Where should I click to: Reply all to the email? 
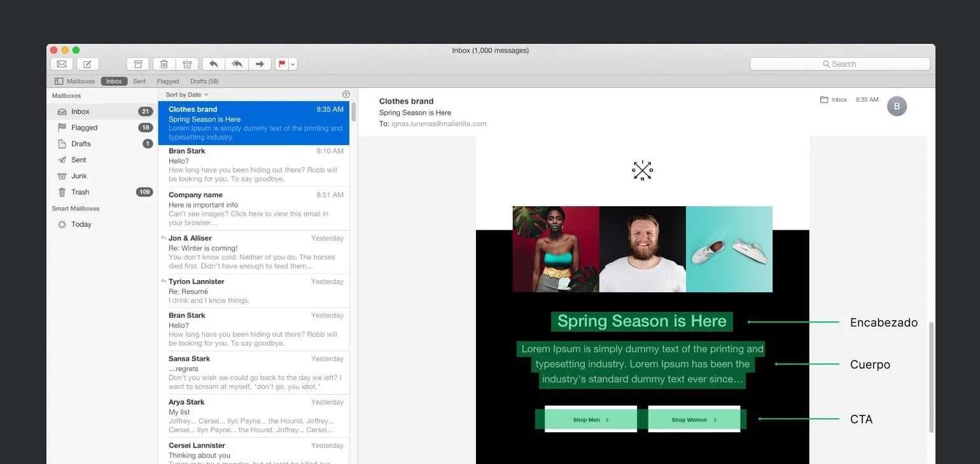click(x=237, y=64)
